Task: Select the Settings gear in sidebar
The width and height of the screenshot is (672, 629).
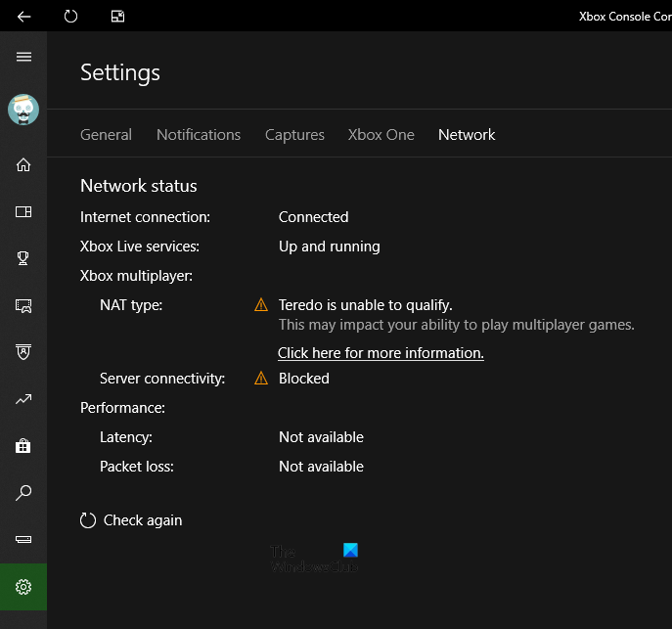Action: pos(23,587)
